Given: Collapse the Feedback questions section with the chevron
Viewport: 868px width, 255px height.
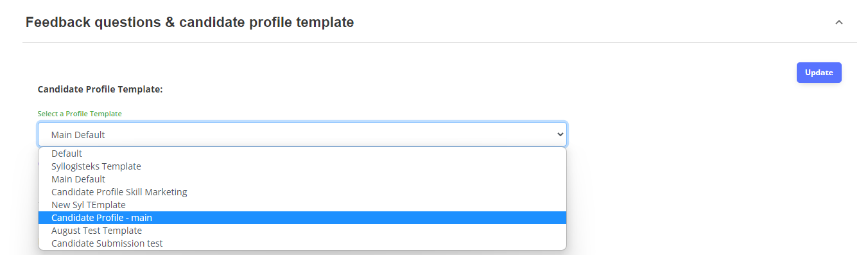Looking at the screenshot, I should [838, 22].
